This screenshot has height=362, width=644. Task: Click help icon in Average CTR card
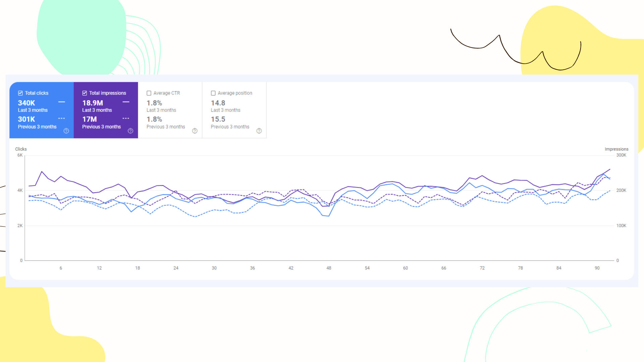pos(195,131)
